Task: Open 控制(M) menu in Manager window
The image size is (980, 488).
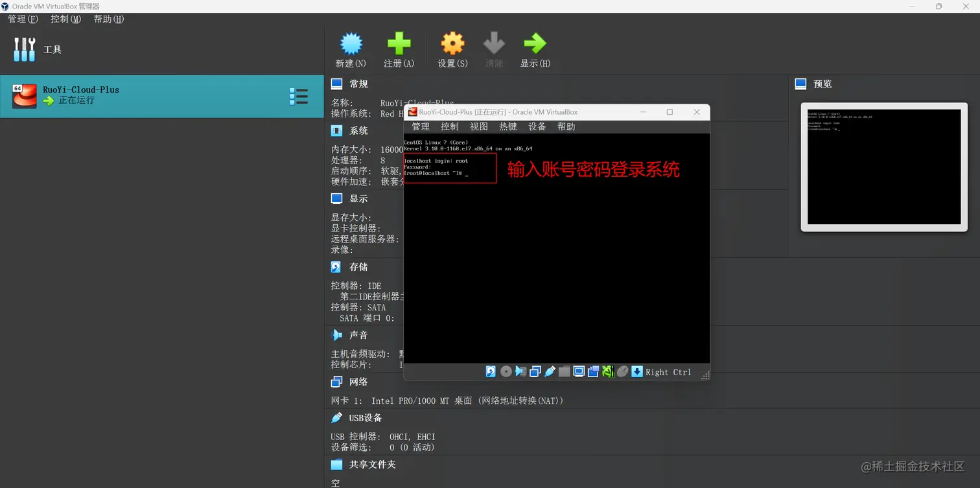Action: pyautogui.click(x=65, y=19)
